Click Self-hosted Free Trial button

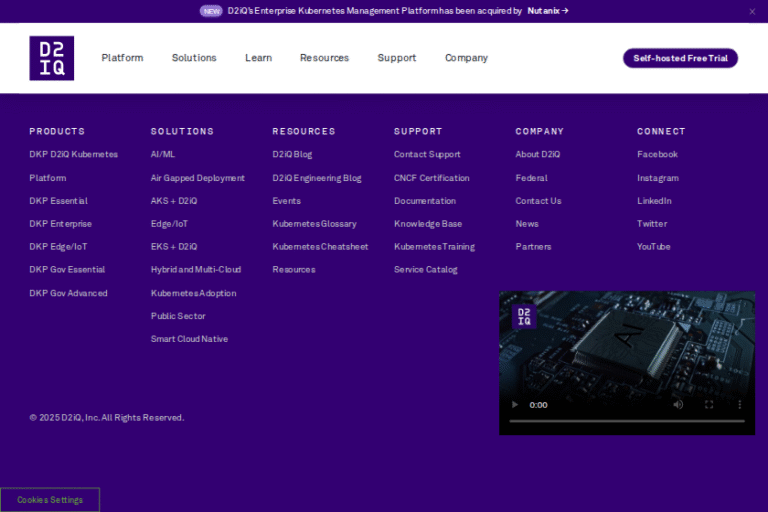[x=680, y=58]
